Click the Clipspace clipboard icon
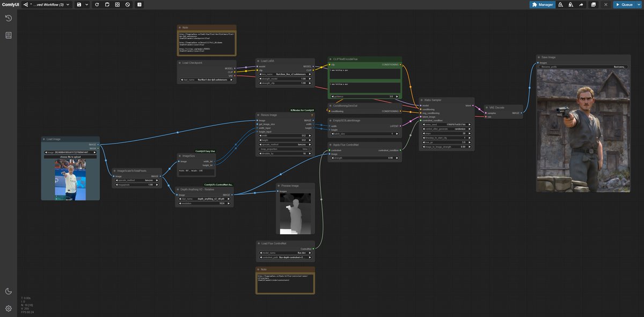Image resolution: width=644 pixels, height=317 pixels. (x=107, y=4)
